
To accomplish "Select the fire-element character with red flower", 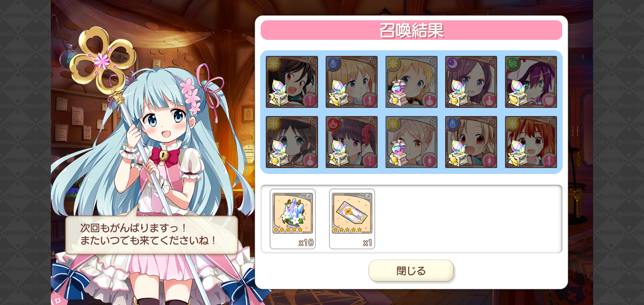I will point(352,142).
